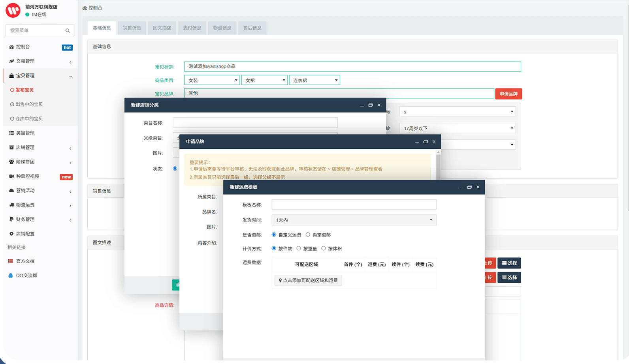Click the 模板名称 input field
629x364 pixels.
click(x=354, y=205)
